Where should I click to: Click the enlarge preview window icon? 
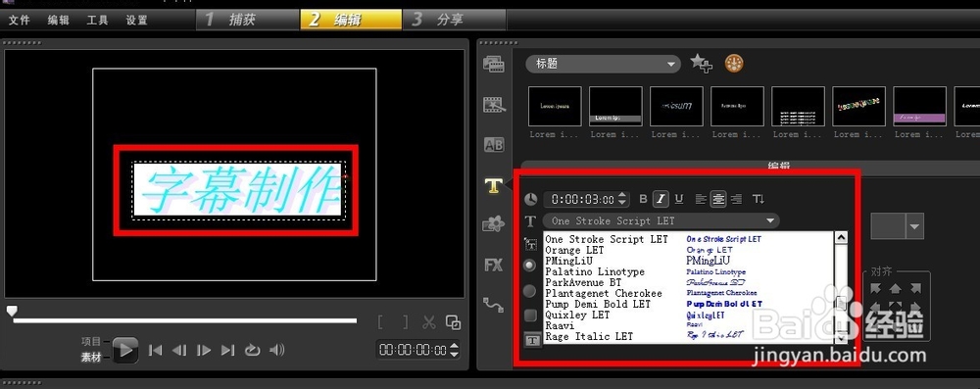tap(453, 322)
